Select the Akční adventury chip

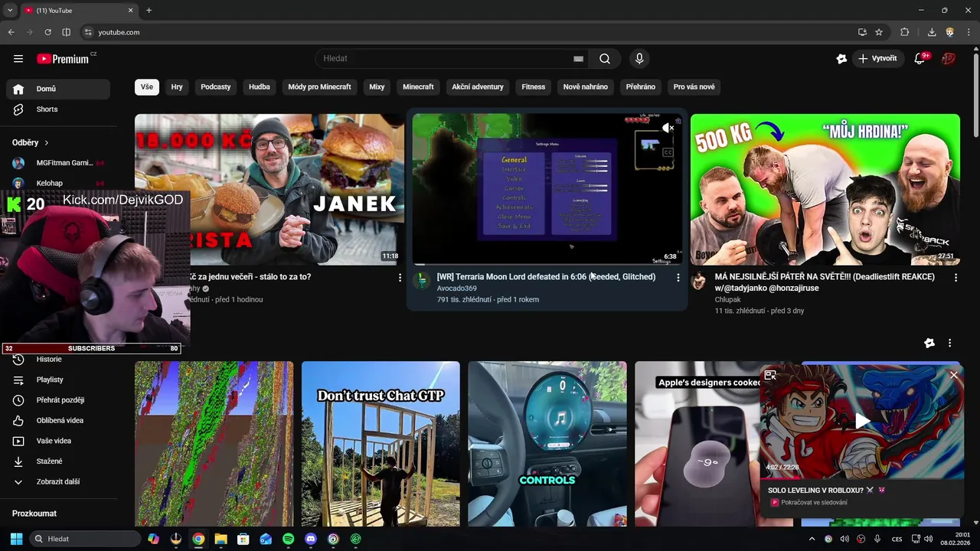[478, 87]
